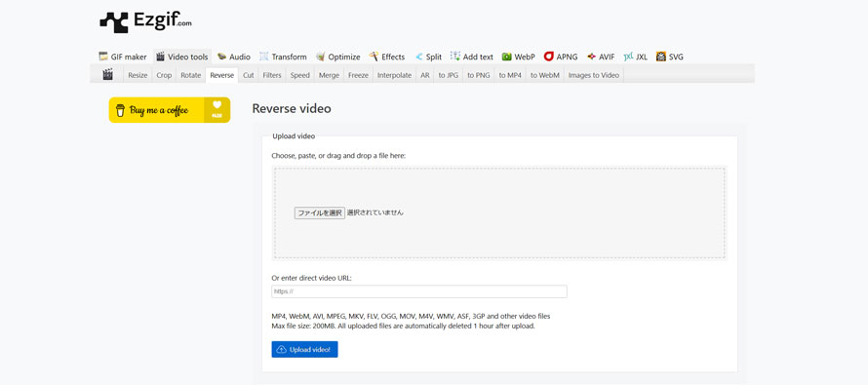Switch to the Crop video tab
The width and height of the screenshot is (868, 385).
click(164, 75)
